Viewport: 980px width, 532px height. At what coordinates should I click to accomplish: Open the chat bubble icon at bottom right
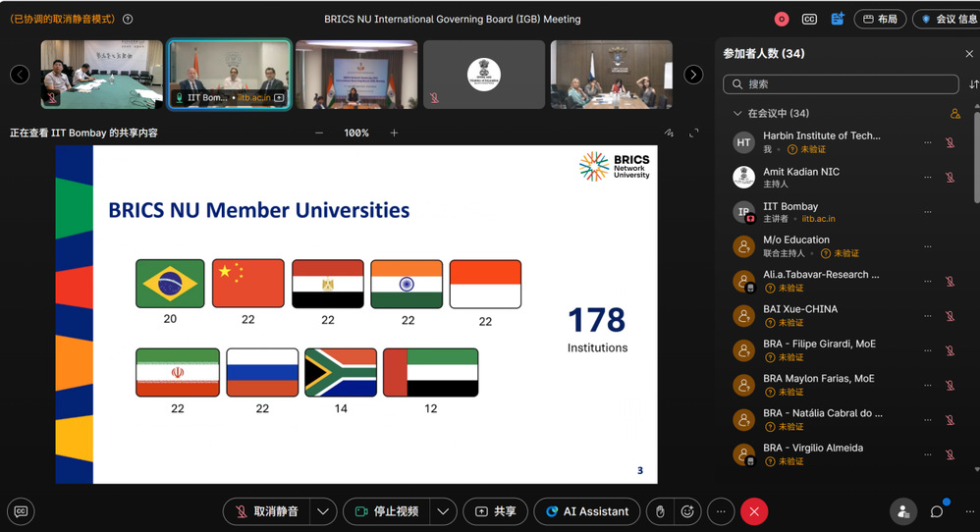pyautogui.click(x=937, y=511)
